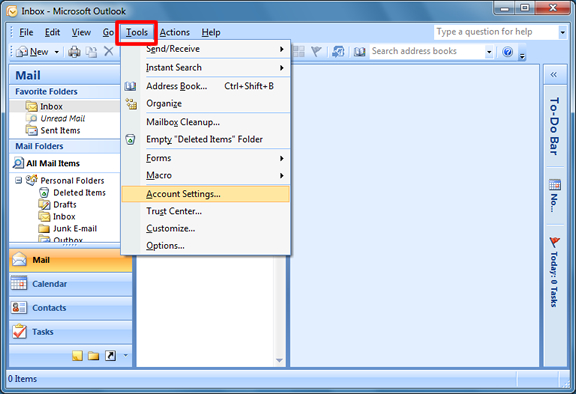Expand the Forms submenu
The width and height of the screenshot is (576, 394).
point(281,158)
